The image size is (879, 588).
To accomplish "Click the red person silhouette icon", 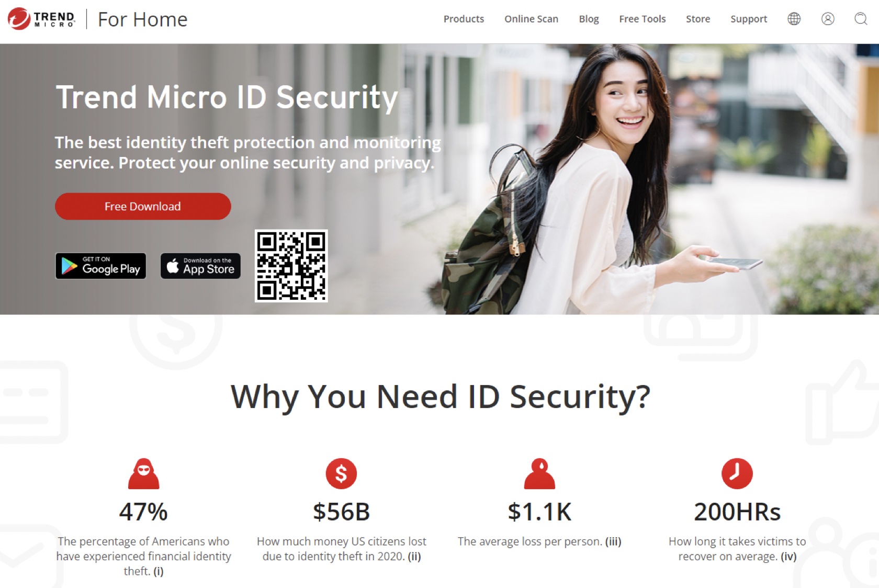I will [x=539, y=473].
